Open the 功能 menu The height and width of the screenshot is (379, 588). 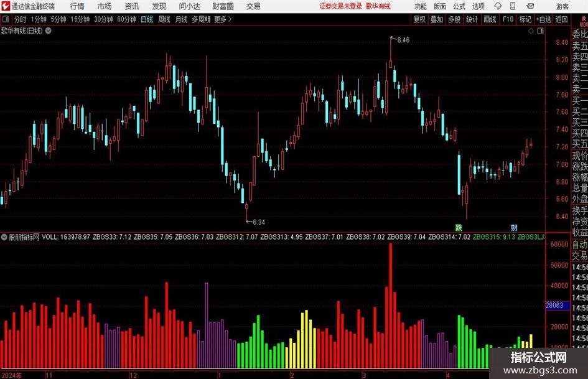click(x=421, y=6)
